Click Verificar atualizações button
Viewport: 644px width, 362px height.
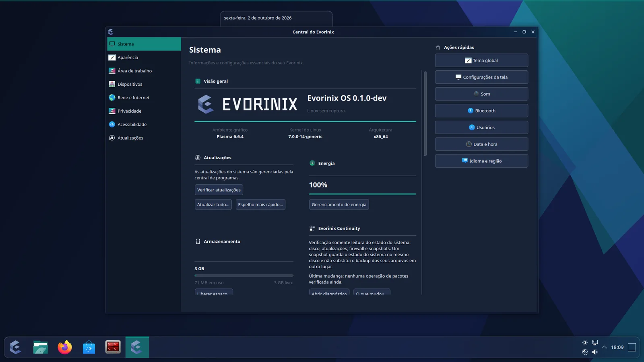click(219, 190)
